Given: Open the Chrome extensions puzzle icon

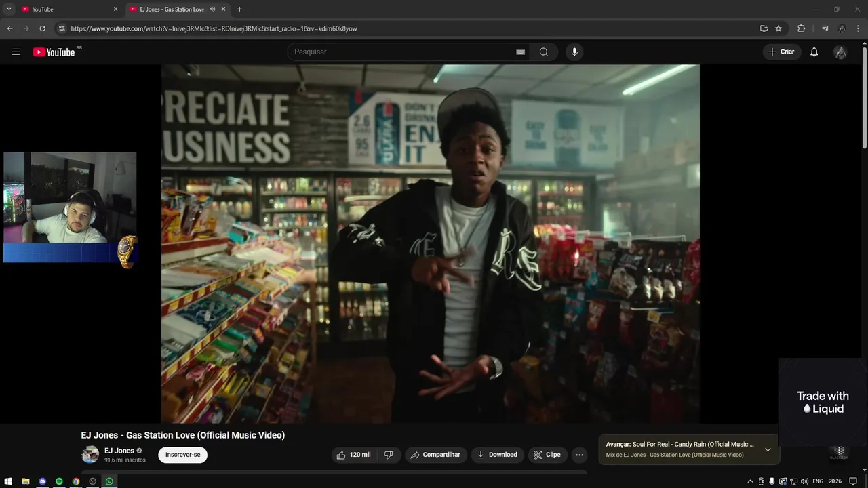Looking at the screenshot, I should [801, 28].
